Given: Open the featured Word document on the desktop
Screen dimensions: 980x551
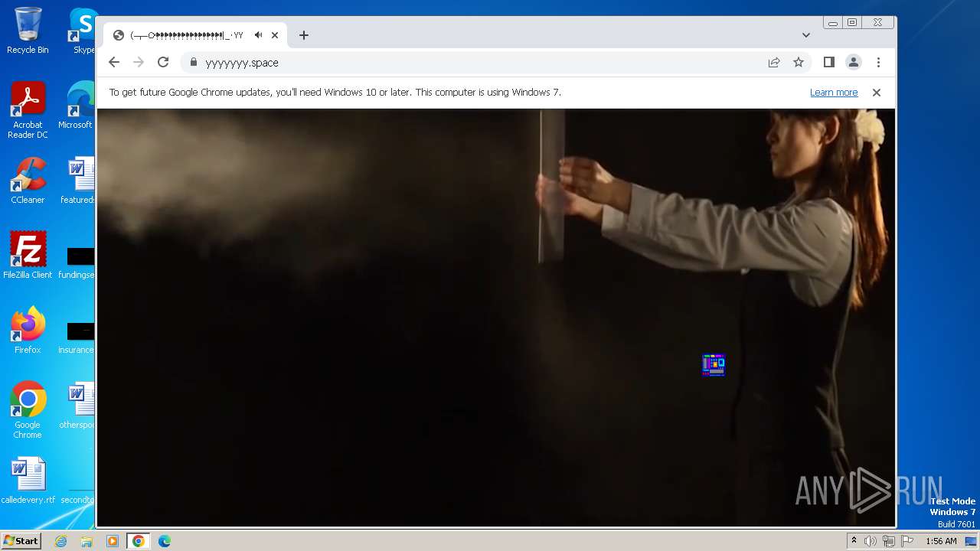Looking at the screenshot, I should (80, 181).
